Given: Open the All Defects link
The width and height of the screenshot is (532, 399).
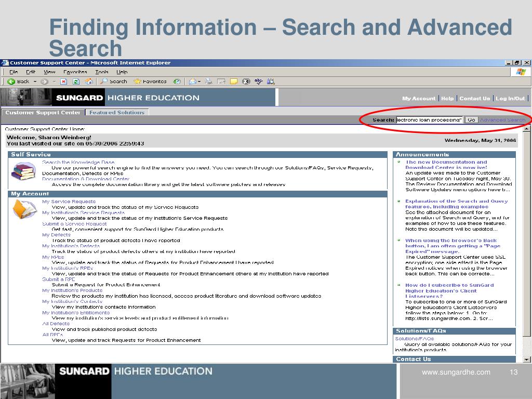Looking at the screenshot, I should [x=56, y=324].
